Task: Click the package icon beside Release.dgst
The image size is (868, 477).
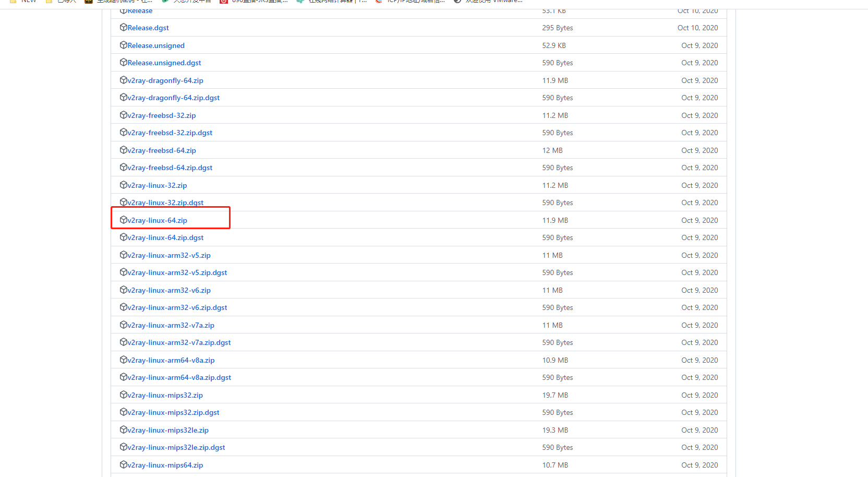Action: tap(124, 27)
